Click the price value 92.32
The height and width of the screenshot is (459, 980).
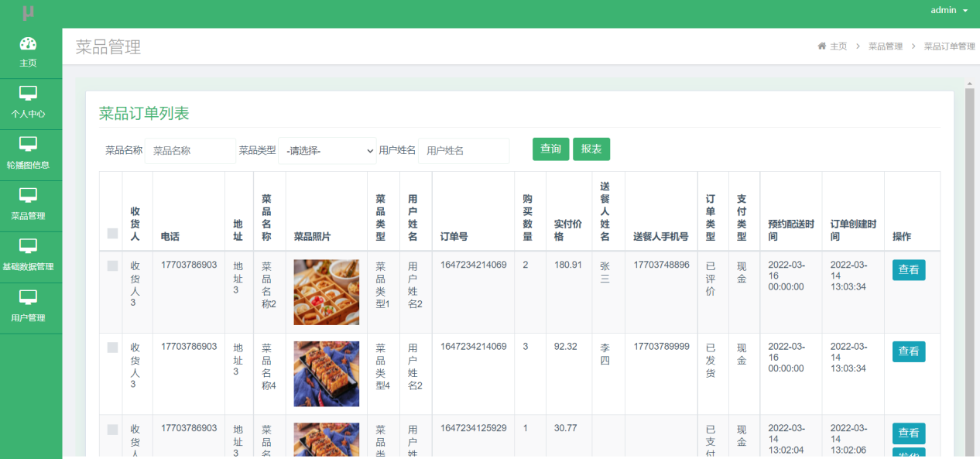tap(566, 347)
